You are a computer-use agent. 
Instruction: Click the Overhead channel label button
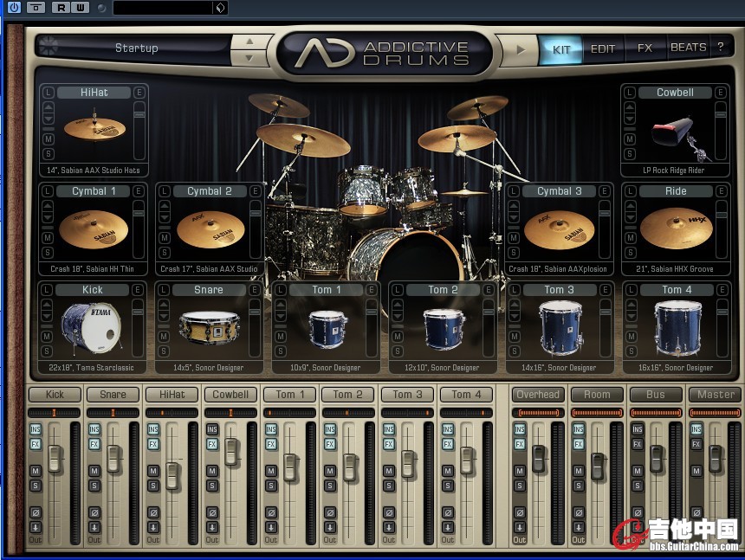(538, 395)
